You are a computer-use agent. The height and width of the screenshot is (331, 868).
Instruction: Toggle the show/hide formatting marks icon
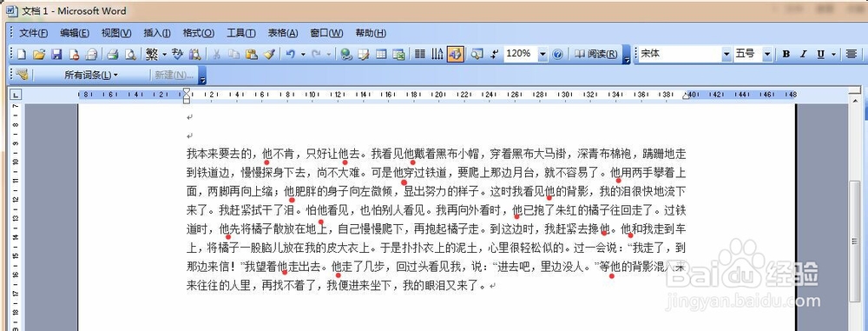(x=495, y=55)
